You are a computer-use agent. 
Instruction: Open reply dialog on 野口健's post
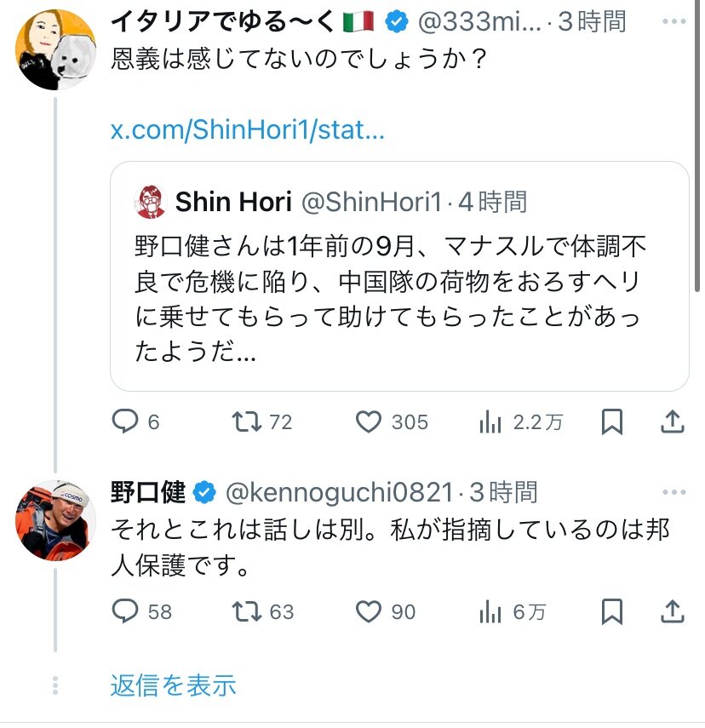point(124,611)
